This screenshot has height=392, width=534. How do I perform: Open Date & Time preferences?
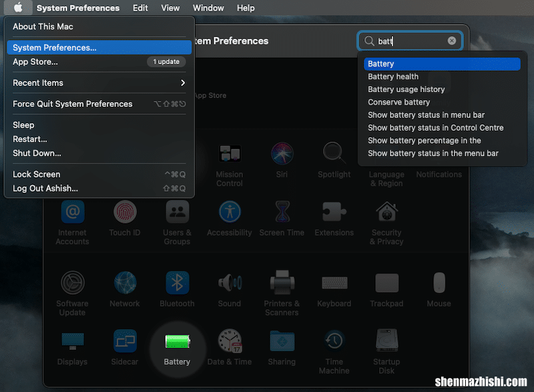pos(230,341)
